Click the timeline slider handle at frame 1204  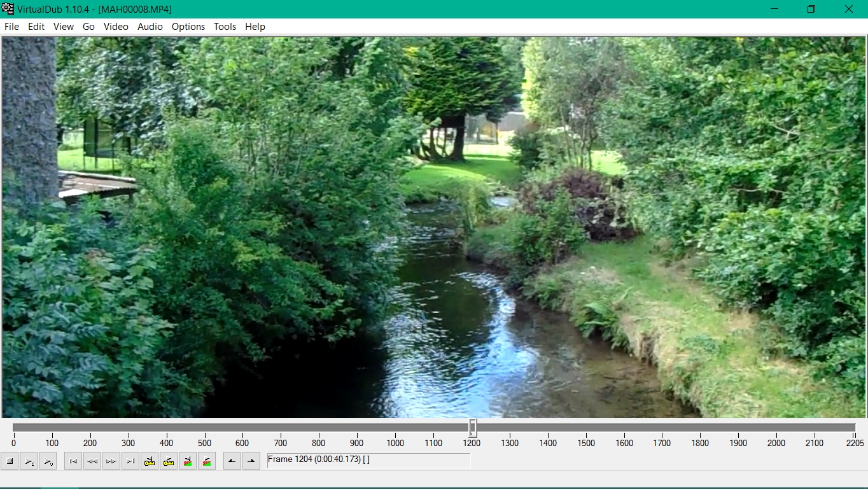[x=473, y=428]
